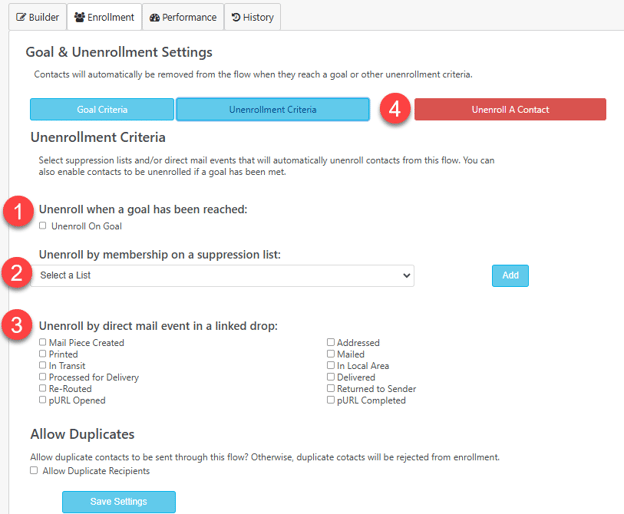Toggle the Delivered event checkbox
The width and height of the screenshot is (624, 514).
[331, 377]
